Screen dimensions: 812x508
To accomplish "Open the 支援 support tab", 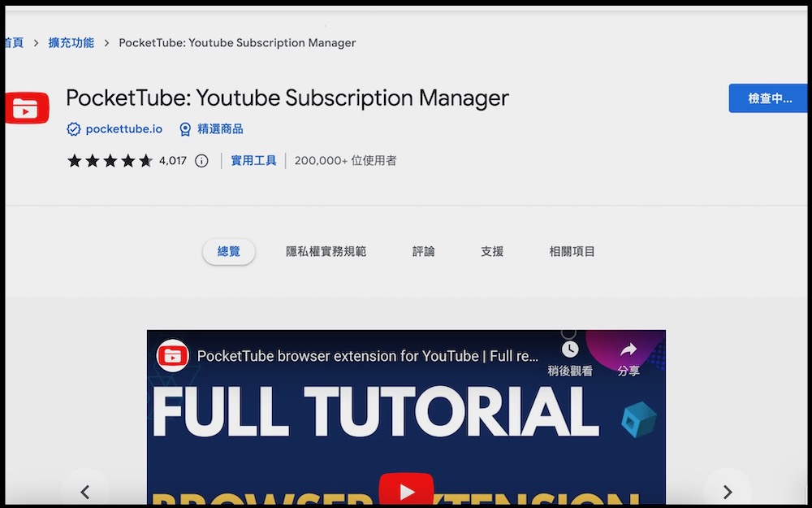I will click(x=492, y=251).
